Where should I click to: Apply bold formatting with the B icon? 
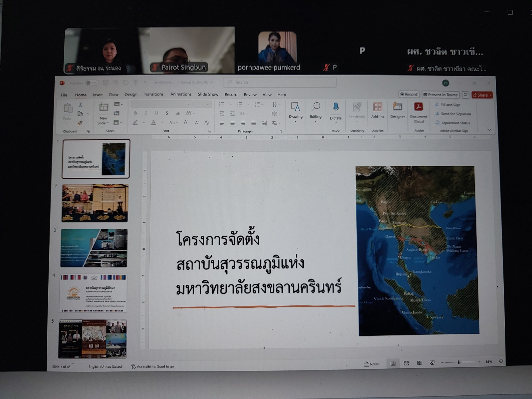(x=135, y=113)
